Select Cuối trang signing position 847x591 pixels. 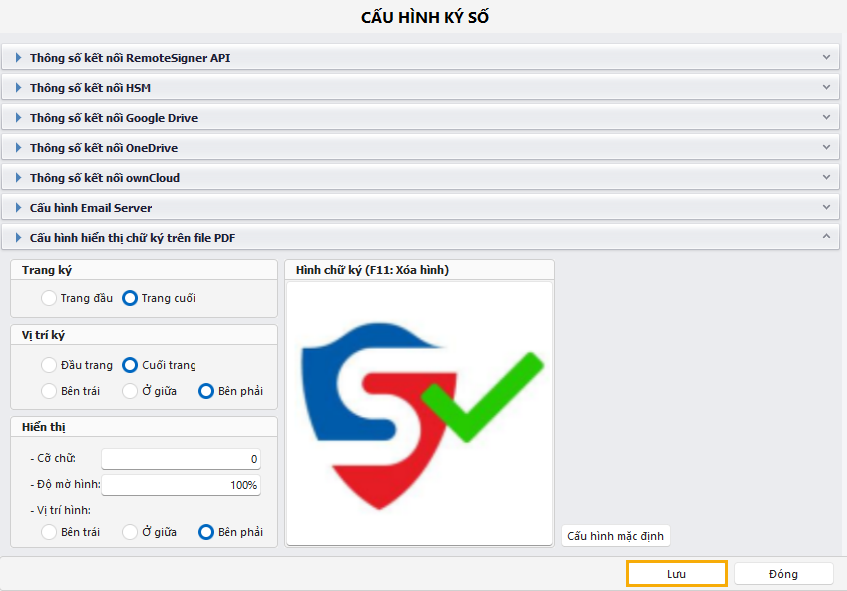130,365
